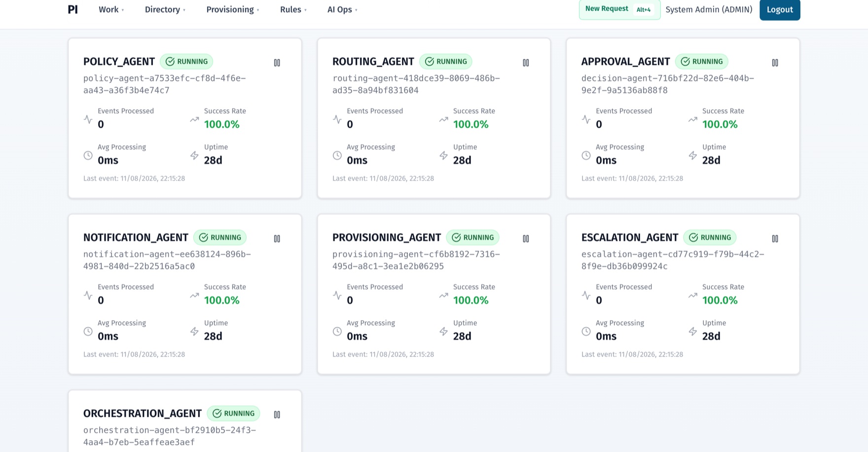Expand the Rules menu

pyautogui.click(x=293, y=9)
